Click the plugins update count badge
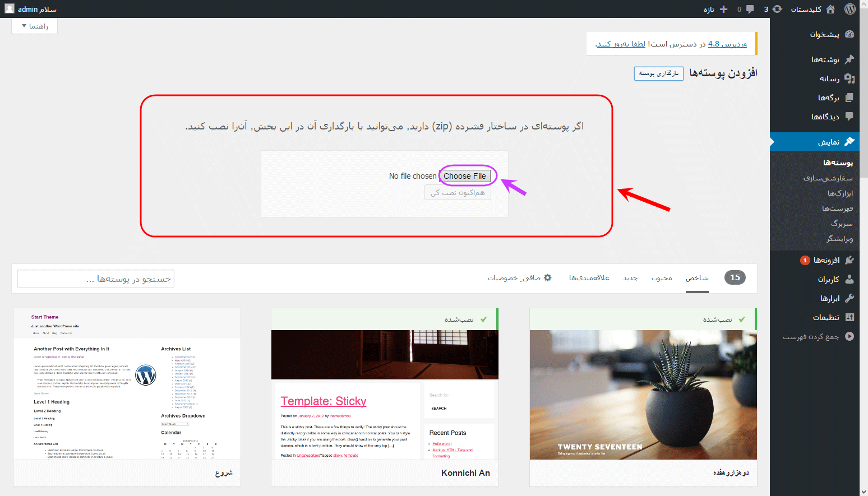 805,260
